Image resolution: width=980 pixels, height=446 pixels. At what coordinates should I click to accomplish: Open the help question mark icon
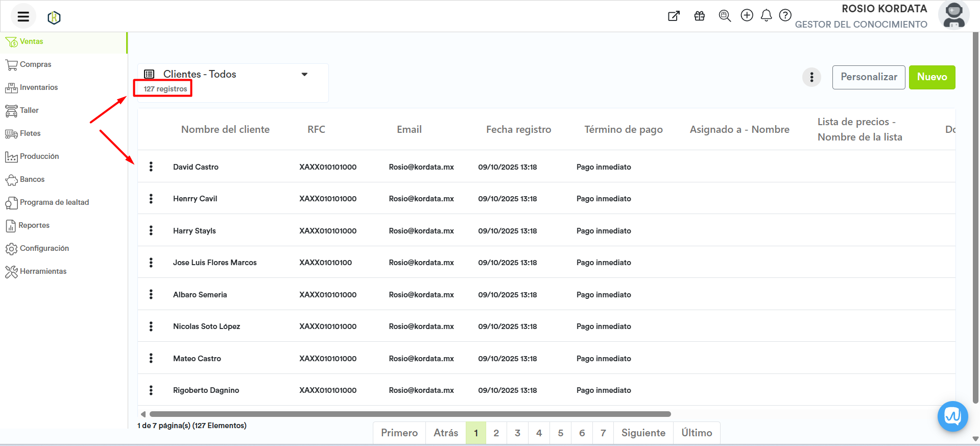click(785, 15)
